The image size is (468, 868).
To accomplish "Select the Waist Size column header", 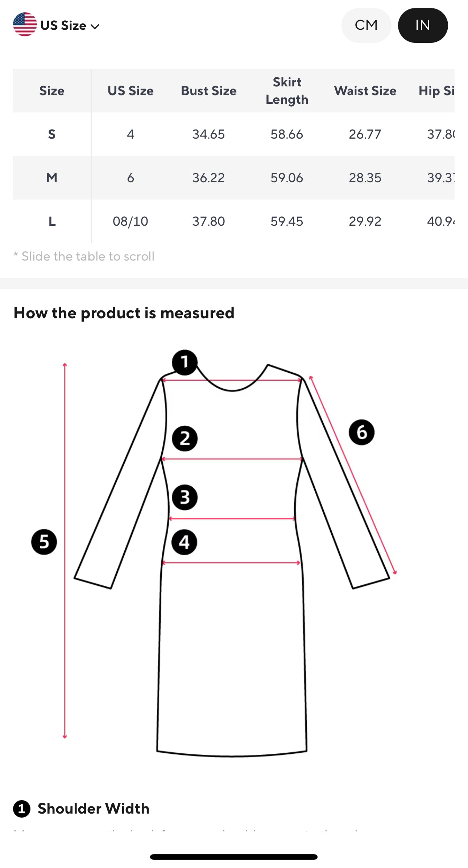I will (x=365, y=91).
